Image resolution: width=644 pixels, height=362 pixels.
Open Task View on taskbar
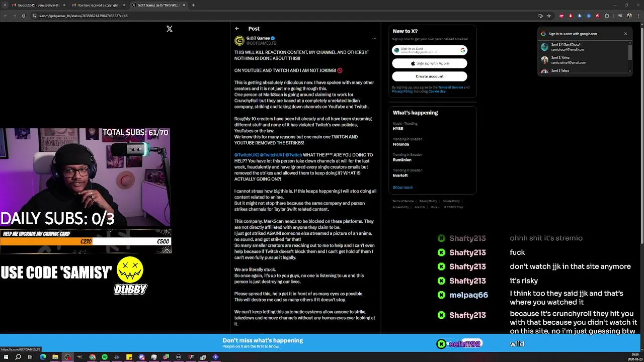coord(30,357)
